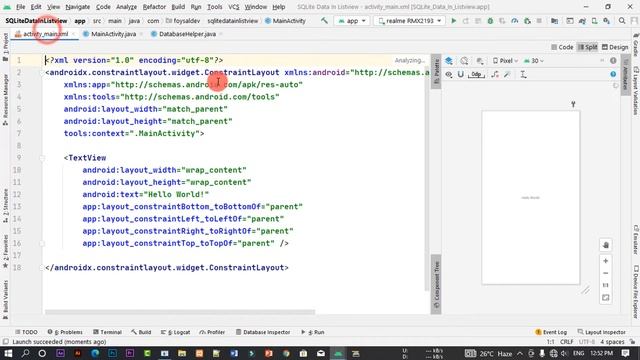Click the Pan hand icon in preview
This screenshot has width=640, height=360.
(606, 245)
